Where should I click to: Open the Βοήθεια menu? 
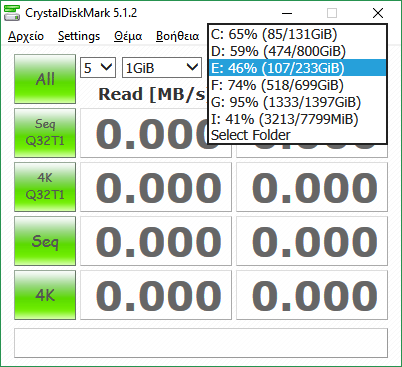click(x=177, y=36)
